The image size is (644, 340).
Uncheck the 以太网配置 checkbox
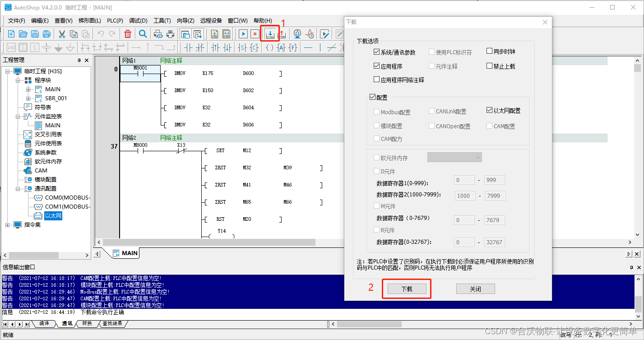pyautogui.click(x=490, y=110)
